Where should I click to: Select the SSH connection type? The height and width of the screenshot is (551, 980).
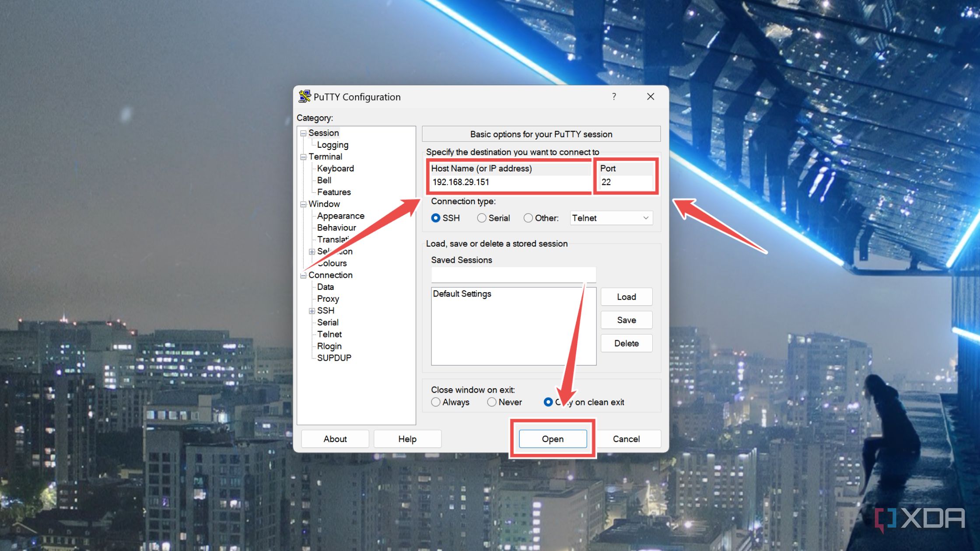435,218
